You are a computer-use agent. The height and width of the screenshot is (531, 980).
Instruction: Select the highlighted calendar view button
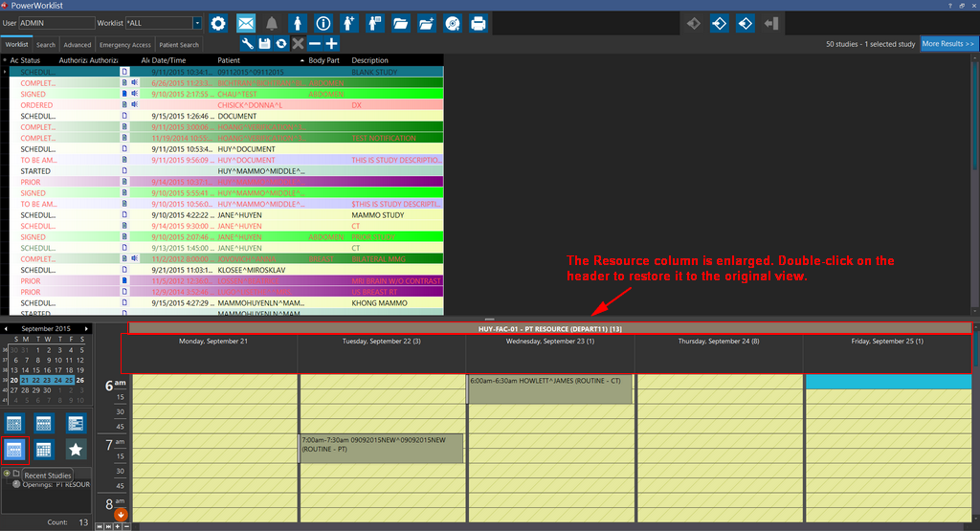pyautogui.click(x=15, y=449)
